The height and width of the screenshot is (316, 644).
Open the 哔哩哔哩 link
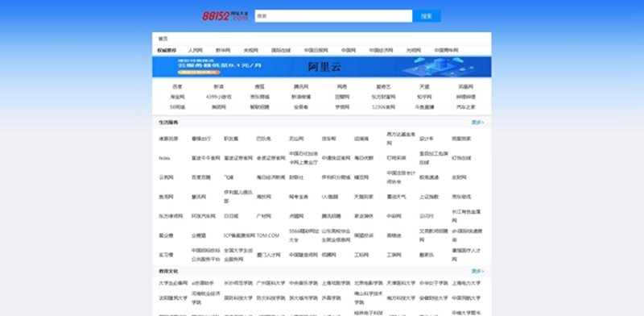[466, 97]
